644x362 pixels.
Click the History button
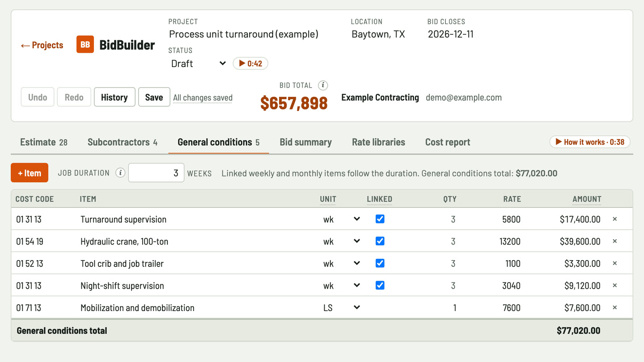coord(114,97)
